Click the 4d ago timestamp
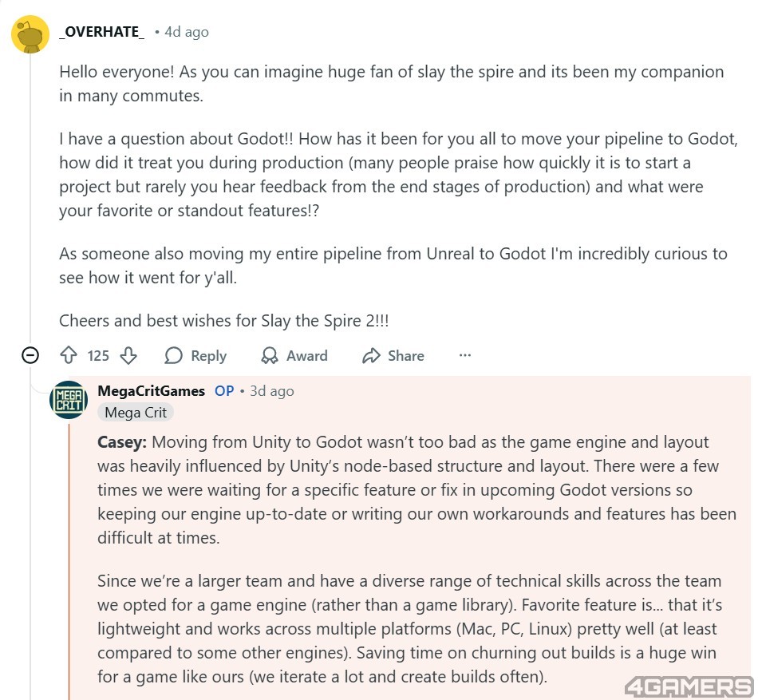The image size is (758, 700). click(x=187, y=32)
